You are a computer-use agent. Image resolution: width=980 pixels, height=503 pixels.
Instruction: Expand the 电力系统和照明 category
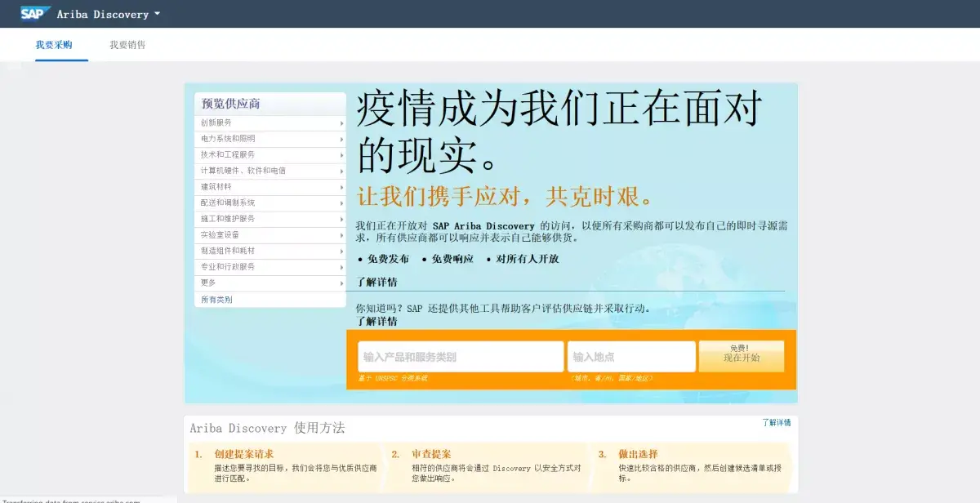pos(270,139)
